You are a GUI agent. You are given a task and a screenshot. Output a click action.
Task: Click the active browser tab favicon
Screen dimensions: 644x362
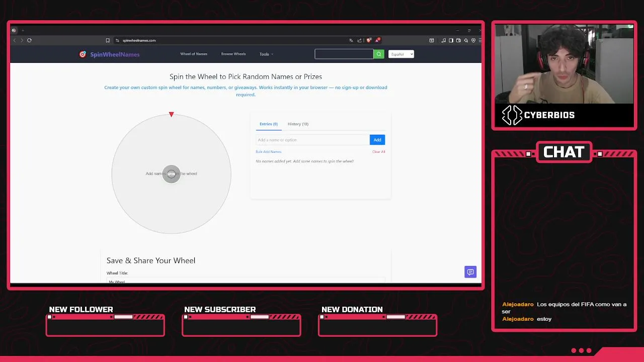(x=14, y=30)
